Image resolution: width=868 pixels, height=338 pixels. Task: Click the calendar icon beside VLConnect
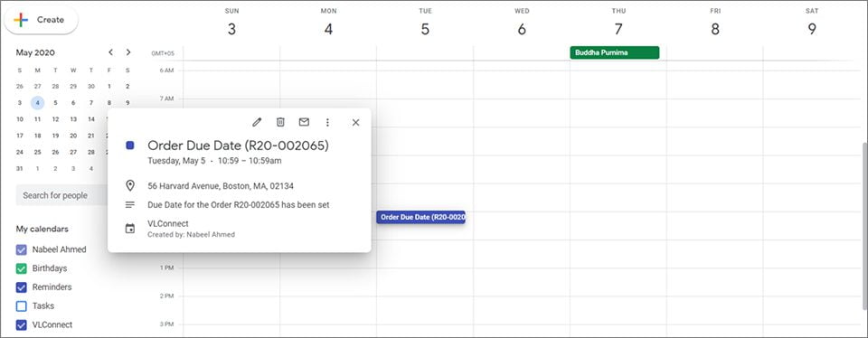130,229
